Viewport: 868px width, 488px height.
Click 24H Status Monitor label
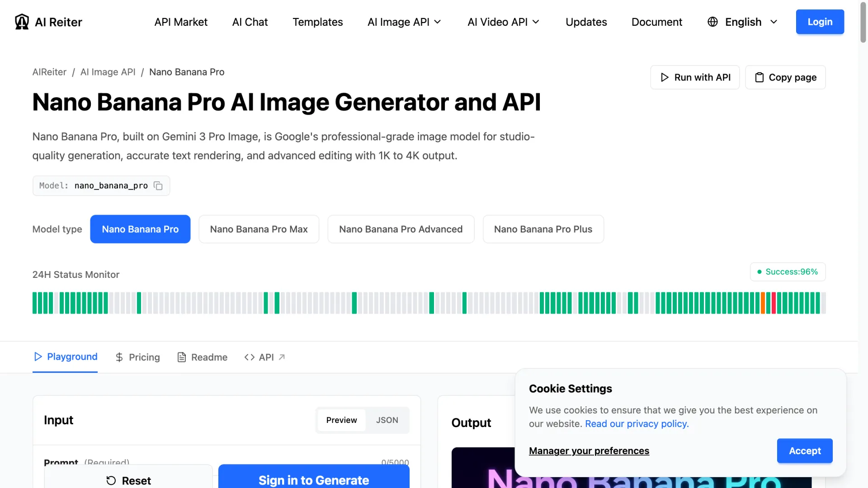click(76, 275)
